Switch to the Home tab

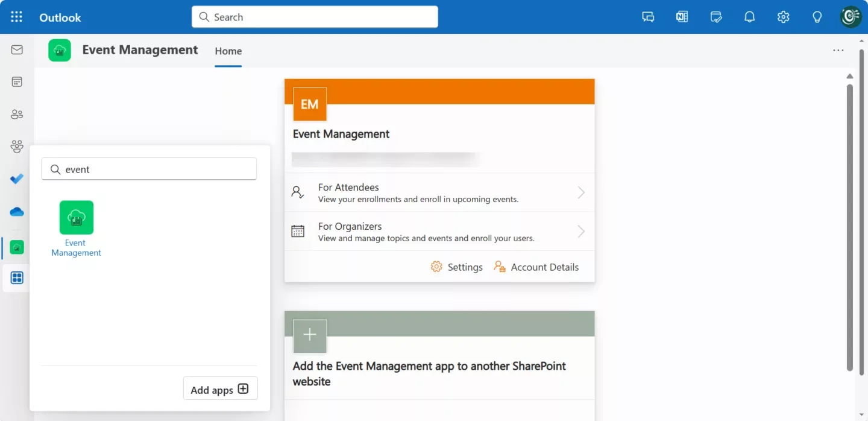(228, 51)
